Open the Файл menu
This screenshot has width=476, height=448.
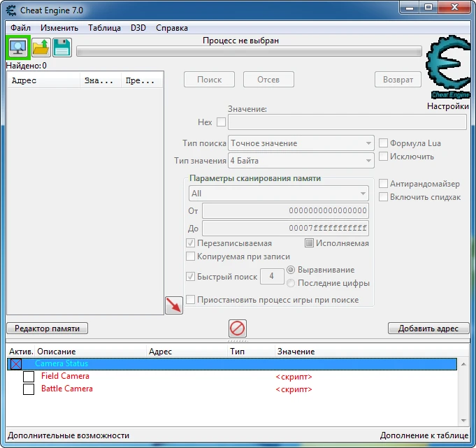(x=20, y=28)
